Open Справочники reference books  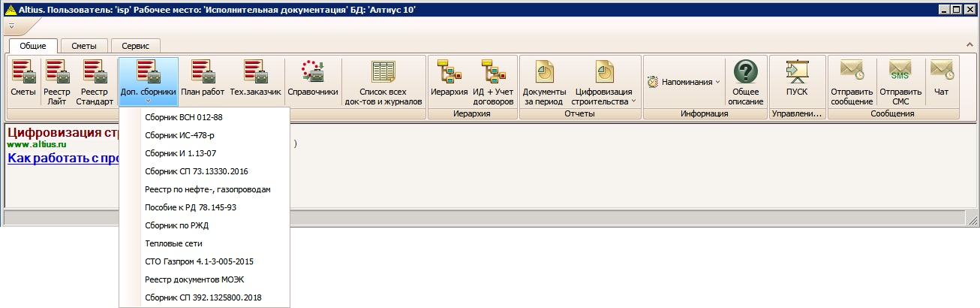tap(313, 81)
